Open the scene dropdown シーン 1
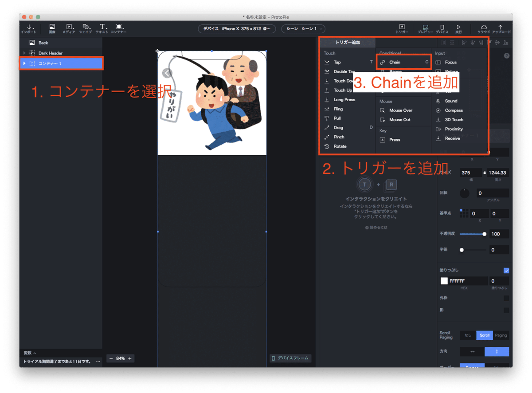532x393 pixels. point(303,29)
